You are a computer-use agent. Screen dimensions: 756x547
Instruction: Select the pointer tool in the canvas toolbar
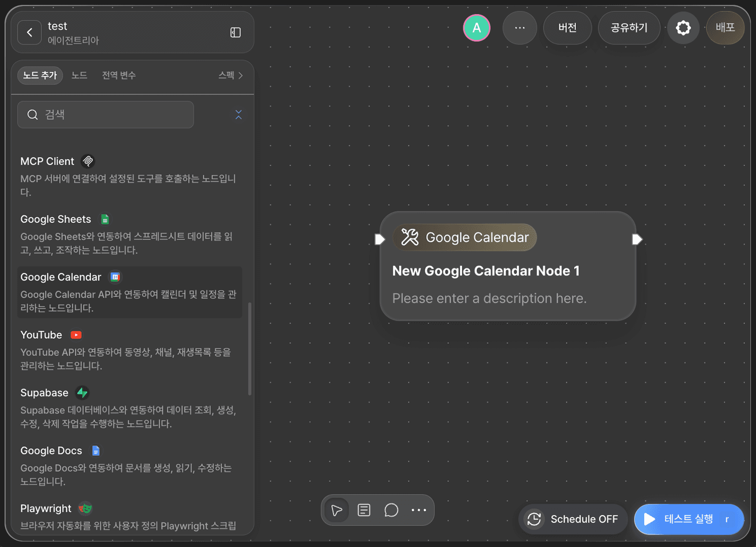click(336, 510)
